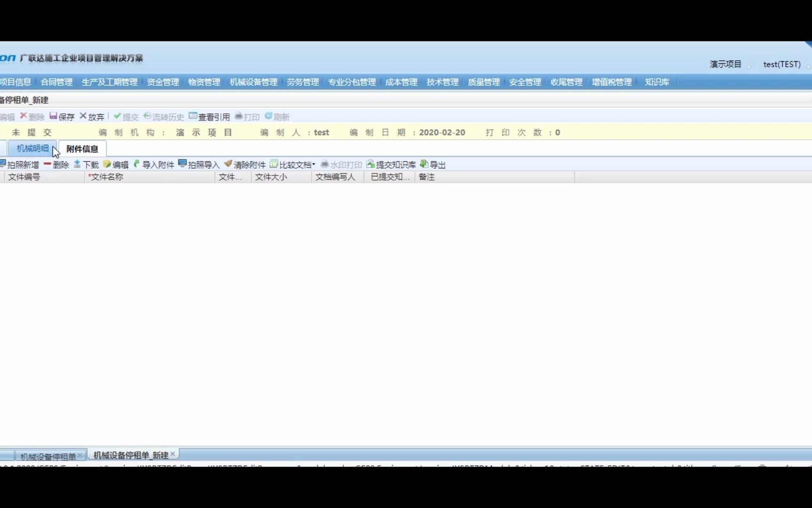Screen dimensions: 812x508
Task: Open 项目信息 menu
Action: pyautogui.click(x=16, y=82)
